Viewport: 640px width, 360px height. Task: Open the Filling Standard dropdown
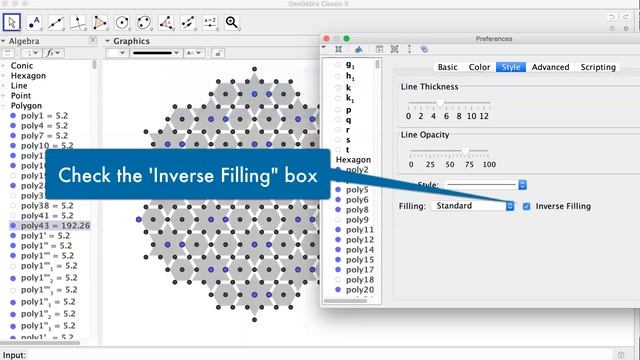click(x=473, y=206)
